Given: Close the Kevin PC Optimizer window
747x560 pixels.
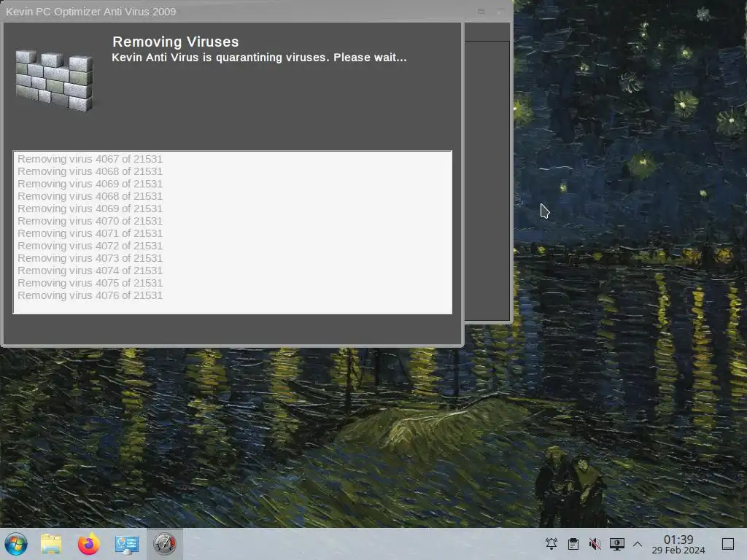Looking at the screenshot, I should [500, 12].
